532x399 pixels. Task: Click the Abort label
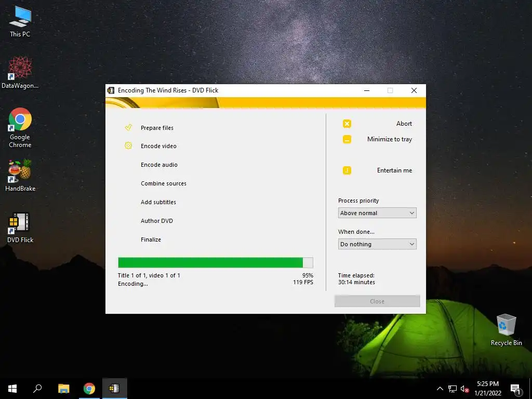[x=404, y=124]
